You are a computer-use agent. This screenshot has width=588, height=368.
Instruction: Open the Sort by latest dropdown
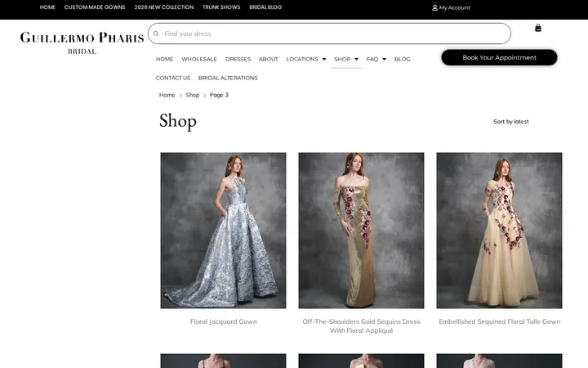[510, 122]
